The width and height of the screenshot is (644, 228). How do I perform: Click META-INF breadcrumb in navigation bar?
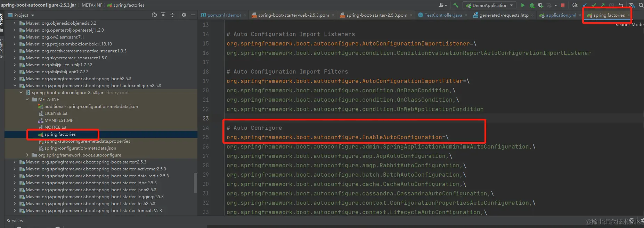[92, 5]
